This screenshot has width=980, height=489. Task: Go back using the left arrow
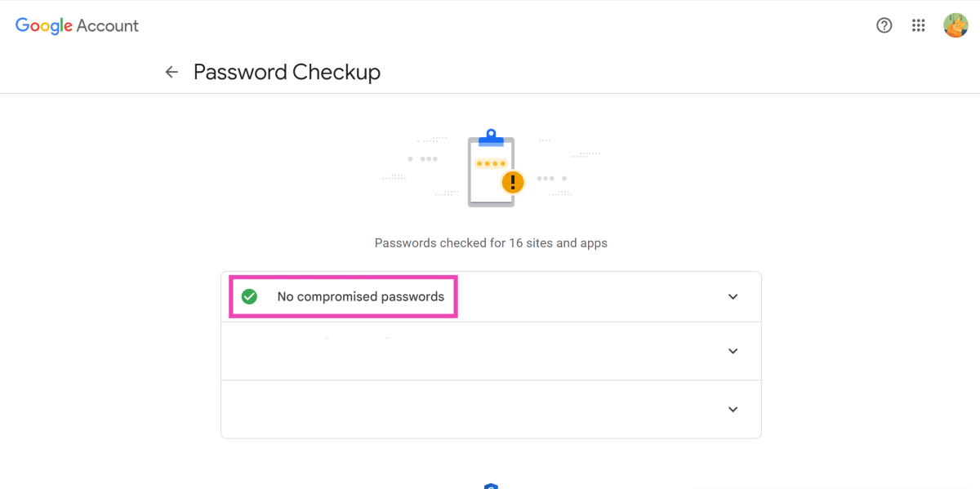(171, 72)
